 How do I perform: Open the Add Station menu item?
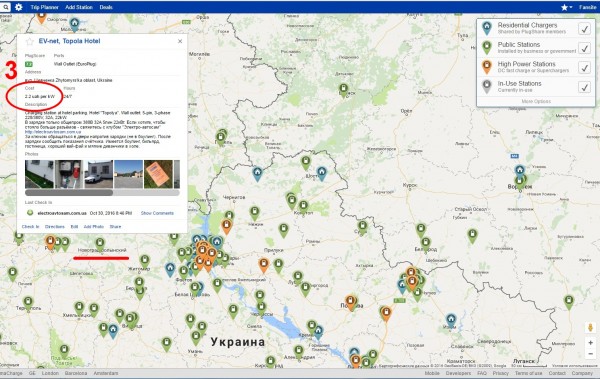pos(79,7)
